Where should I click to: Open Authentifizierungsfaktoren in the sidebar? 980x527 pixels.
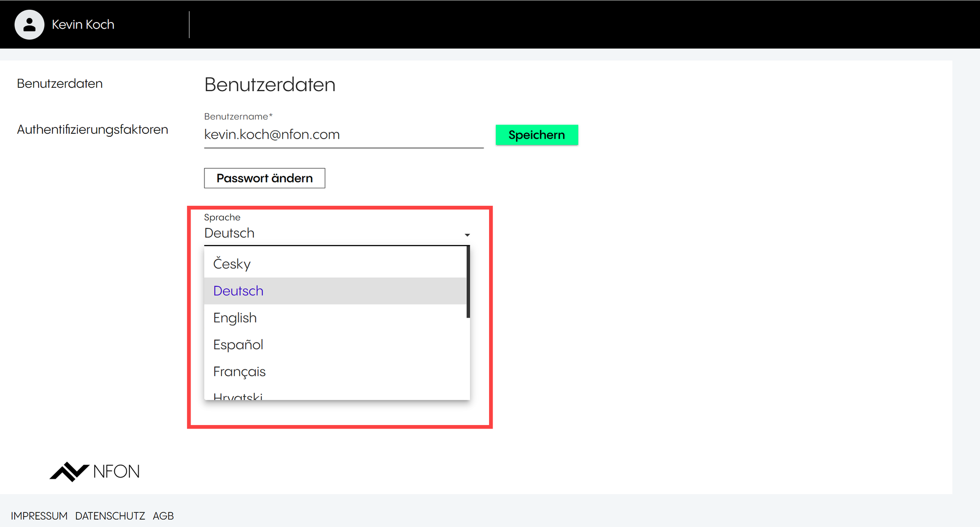(x=93, y=129)
